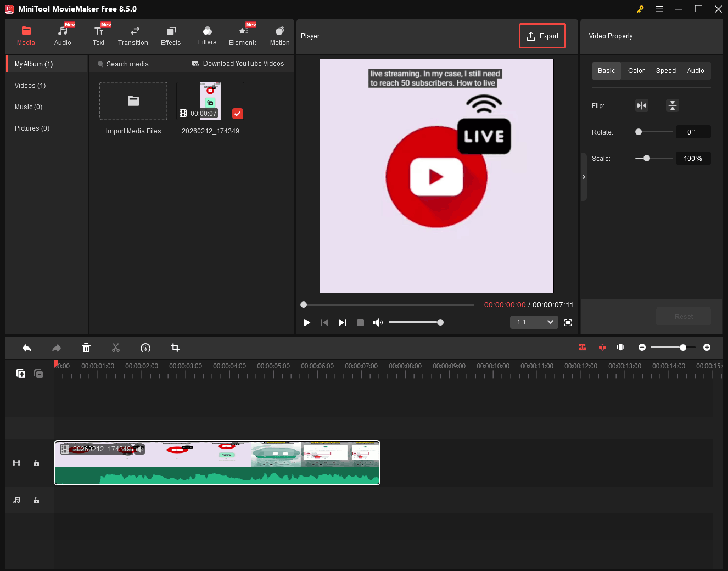Open the 1:1 aspect ratio dropdown

[533, 322]
